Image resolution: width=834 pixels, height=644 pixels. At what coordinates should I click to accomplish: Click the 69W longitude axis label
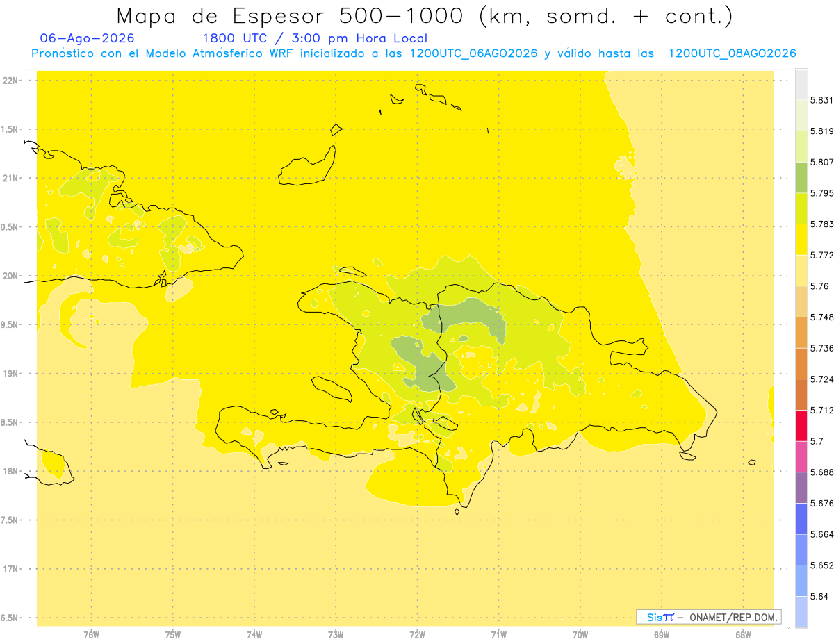coord(662,635)
